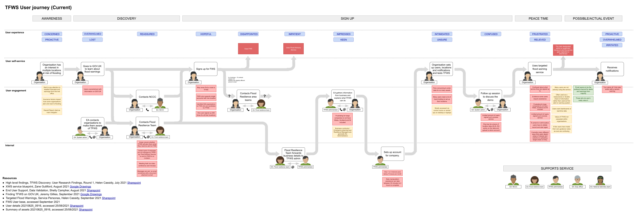Screen dimensions: 644x214
Task: Click @ icon below EA contacts organisations box
Action: (94, 137)
